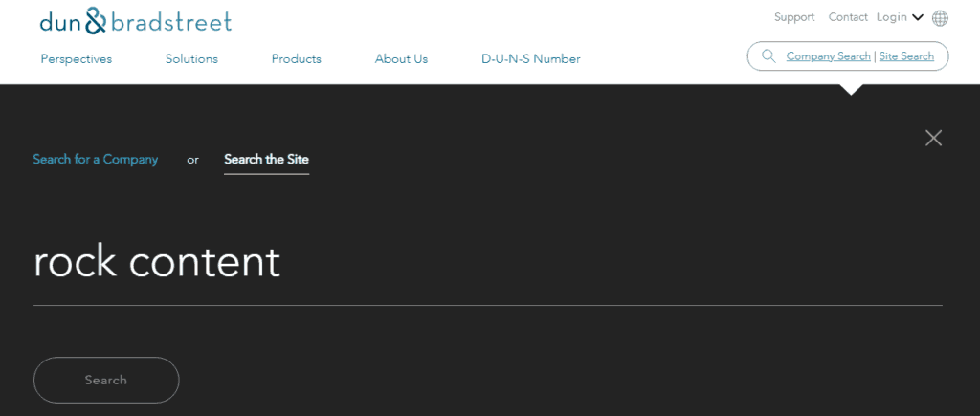Screen dimensions: 980x416
Task: Open the Perspectives menu
Action: [77, 59]
